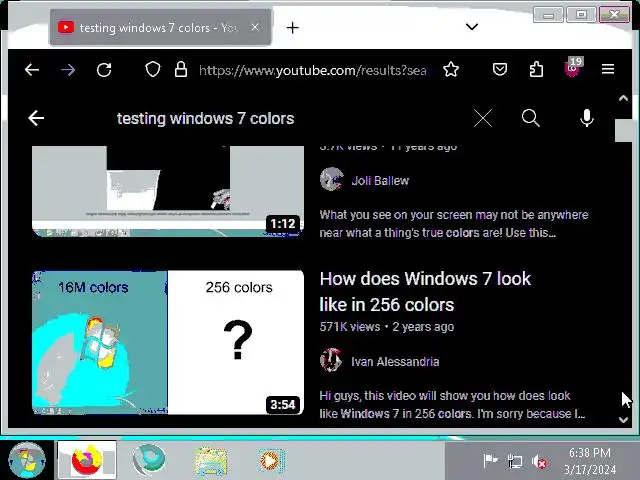The image size is (640, 480).
Task: Start voice search with the microphone
Action: tap(587, 118)
